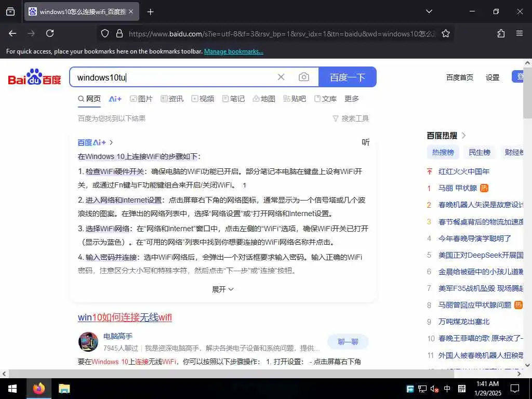
Task: Click the Firefox View icon
Action: click(10, 11)
